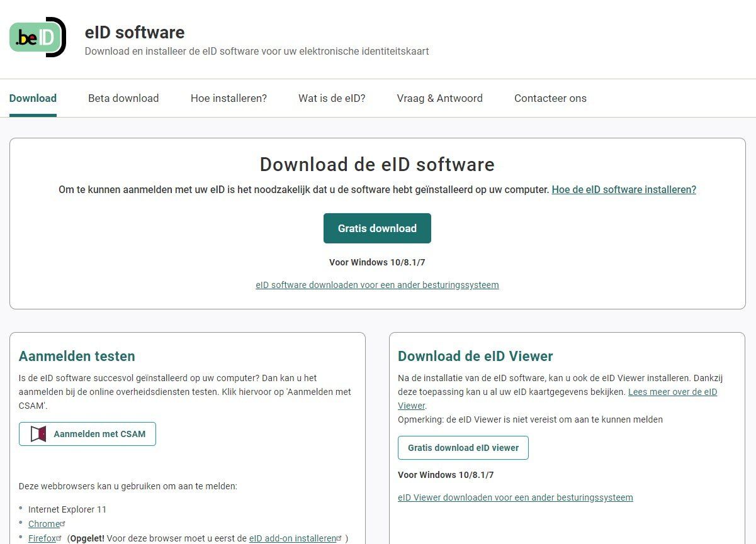Open Hoe de eID software installeren? link
This screenshot has width=756, height=544.
tap(624, 189)
